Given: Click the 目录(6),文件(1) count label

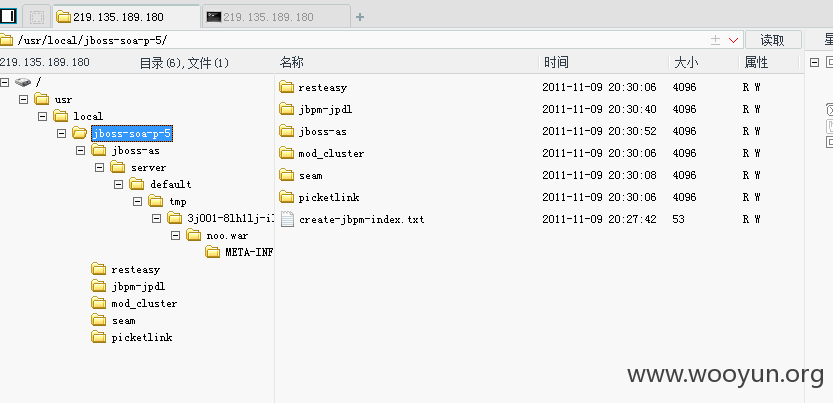Looking at the screenshot, I should click(x=184, y=63).
